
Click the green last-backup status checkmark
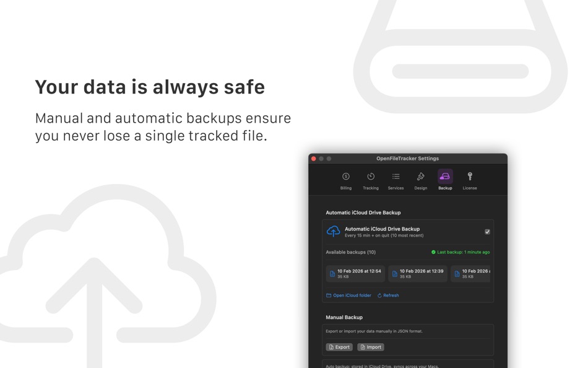pyautogui.click(x=433, y=252)
